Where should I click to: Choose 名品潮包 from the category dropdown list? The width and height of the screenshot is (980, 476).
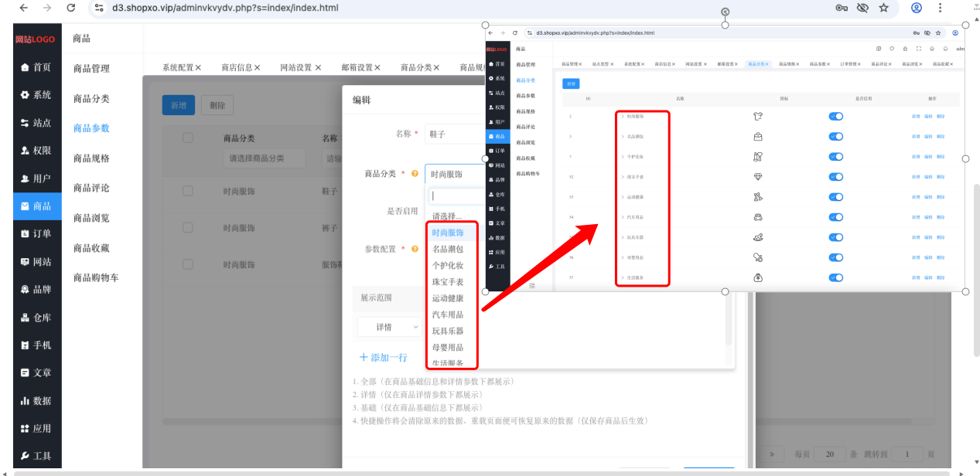pyautogui.click(x=449, y=249)
